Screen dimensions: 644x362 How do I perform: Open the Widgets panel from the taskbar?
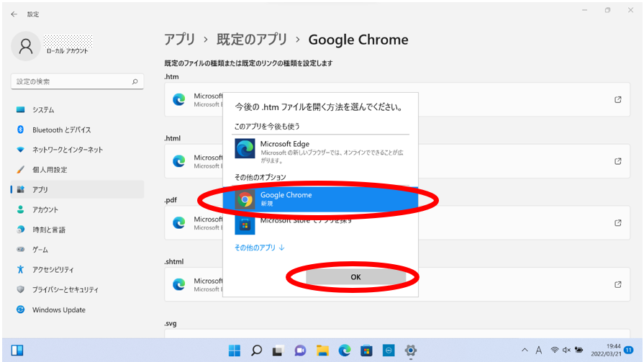(17, 350)
